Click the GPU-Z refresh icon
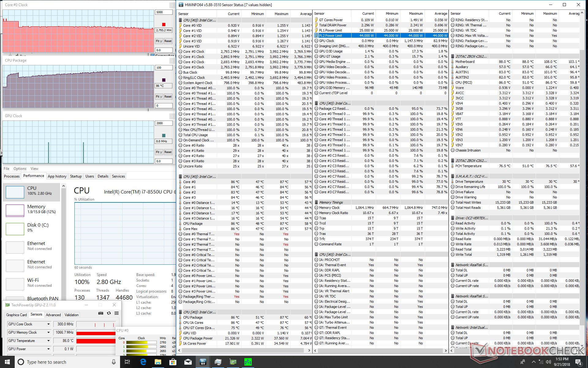The image size is (588, 368). coord(109,313)
